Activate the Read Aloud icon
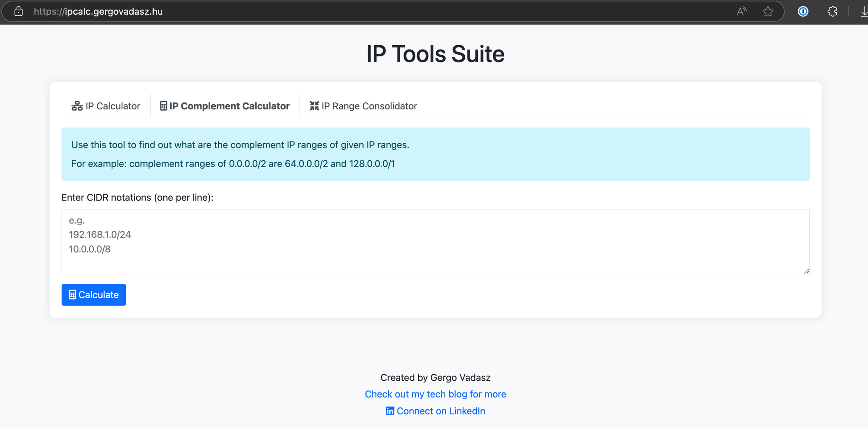This screenshot has height=428, width=868. (x=741, y=11)
